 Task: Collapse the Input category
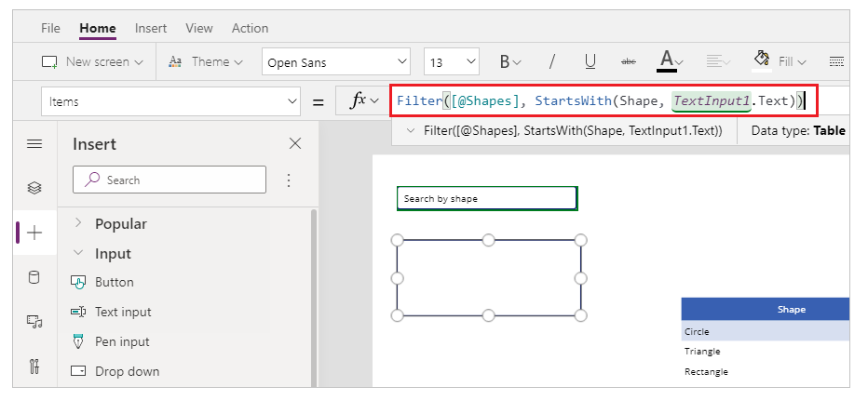78,253
